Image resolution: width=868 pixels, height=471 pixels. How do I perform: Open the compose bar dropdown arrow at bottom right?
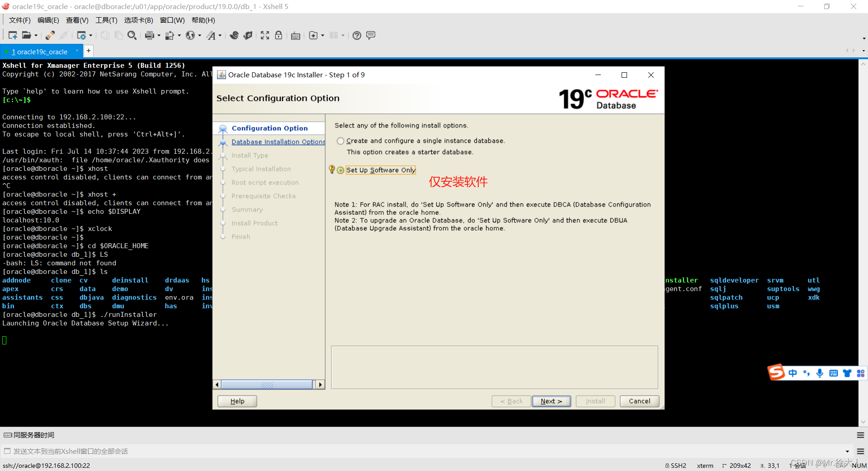pyautogui.click(x=847, y=451)
